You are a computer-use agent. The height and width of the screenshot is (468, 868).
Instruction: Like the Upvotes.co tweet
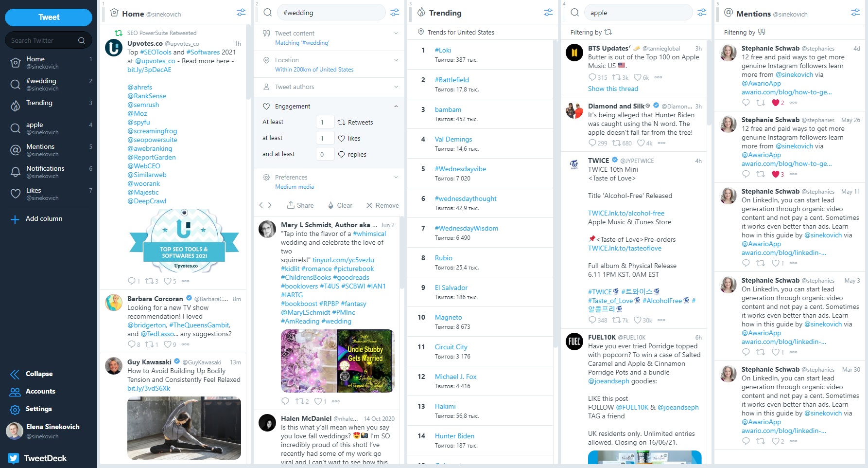coord(167,281)
